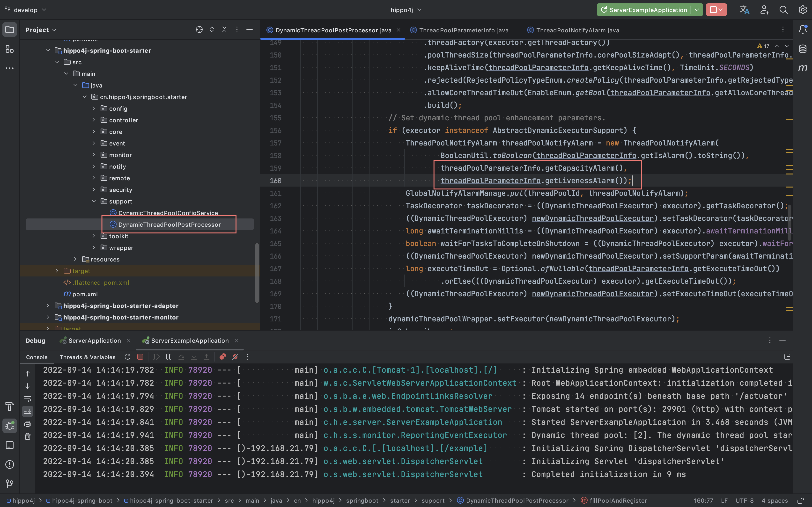This screenshot has width=812, height=507.
Task: Toggle soft-wrap in the console
Action: (x=28, y=399)
